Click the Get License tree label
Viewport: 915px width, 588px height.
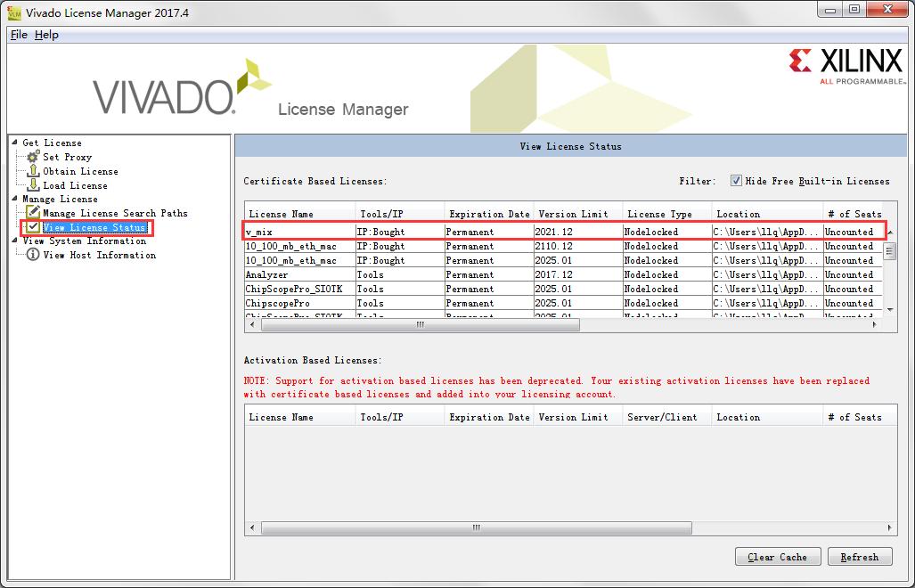click(52, 143)
